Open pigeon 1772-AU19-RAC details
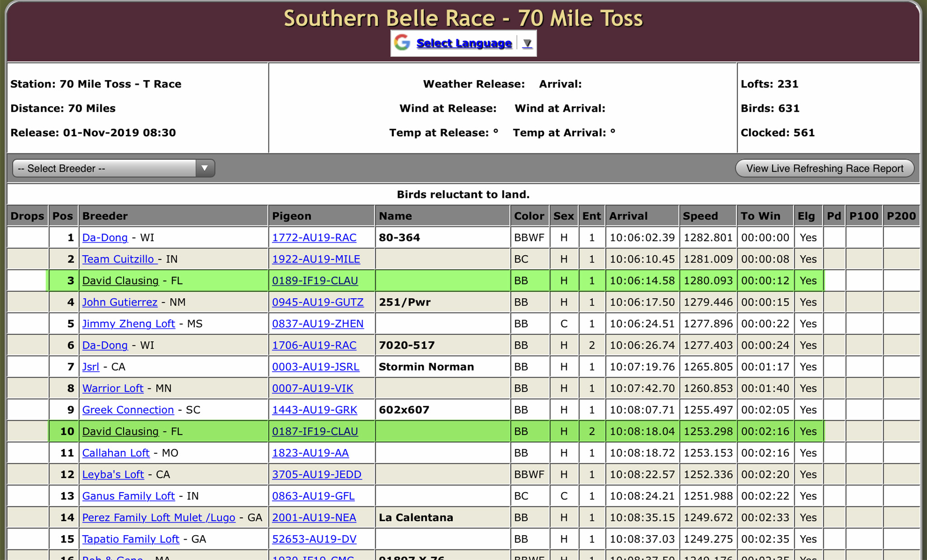This screenshot has height=560, width=927. 314,238
